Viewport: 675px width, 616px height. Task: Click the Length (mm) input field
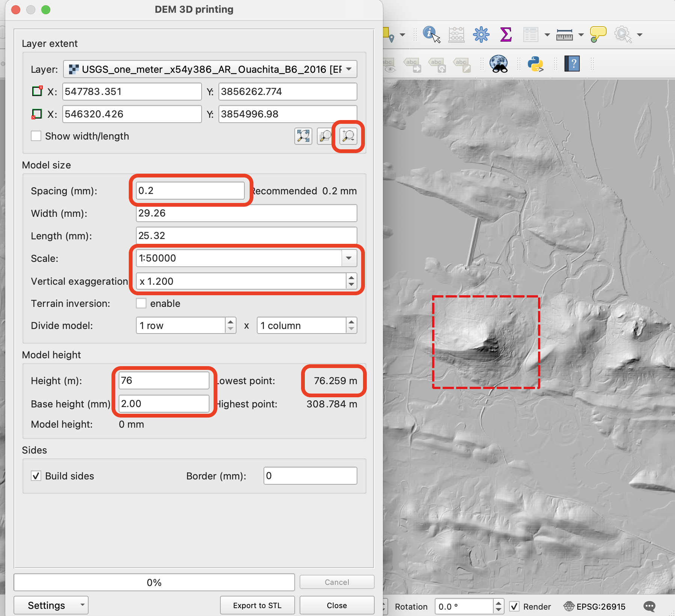[x=246, y=236]
